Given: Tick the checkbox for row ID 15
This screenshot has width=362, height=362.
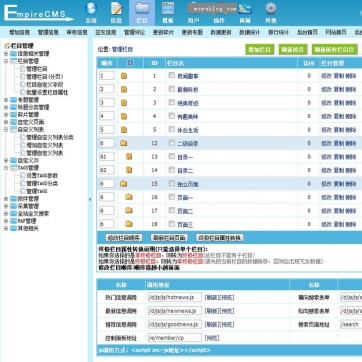Looking at the screenshot, I should [x=171, y=183].
